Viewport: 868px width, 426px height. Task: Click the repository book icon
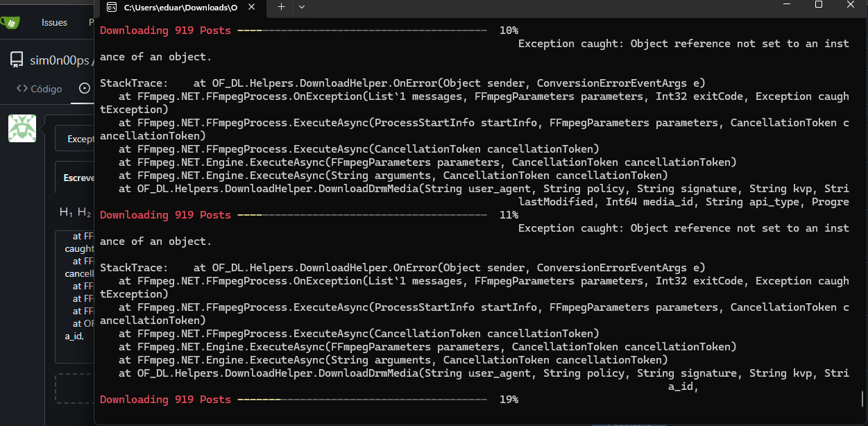pyautogui.click(x=17, y=60)
